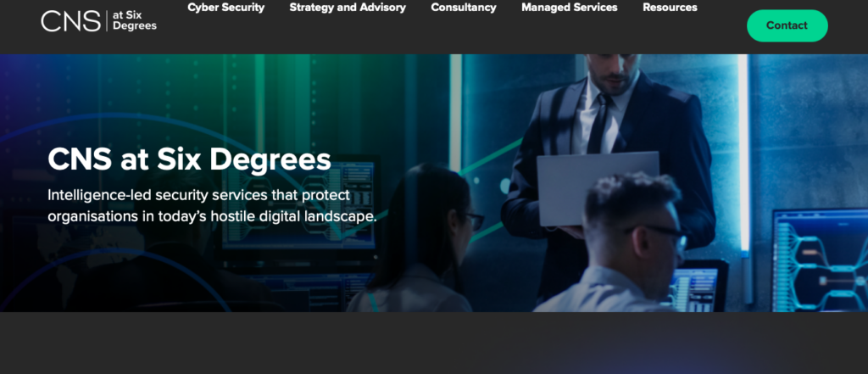Click the CNS at Six Degrees logo

point(98,20)
